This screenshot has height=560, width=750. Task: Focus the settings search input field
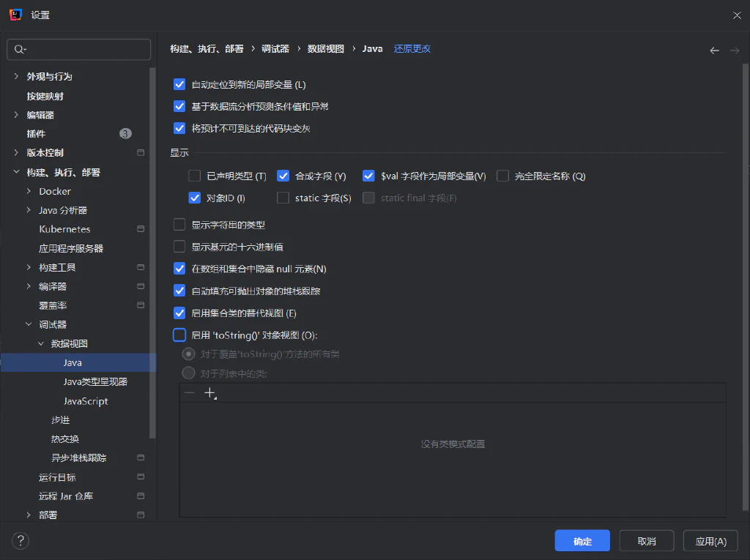coord(79,49)
